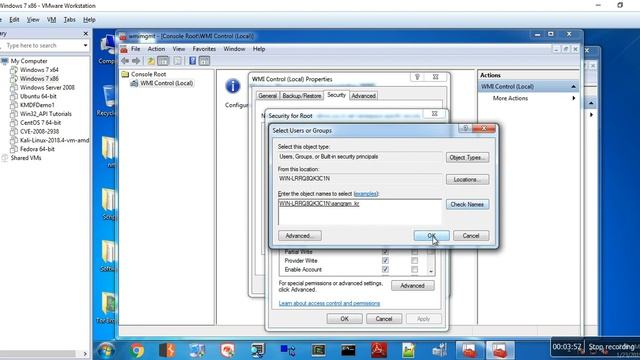The image size is (640, 360).
Task: Click the permissions list scroll down arrow
Action: (431, 271)
